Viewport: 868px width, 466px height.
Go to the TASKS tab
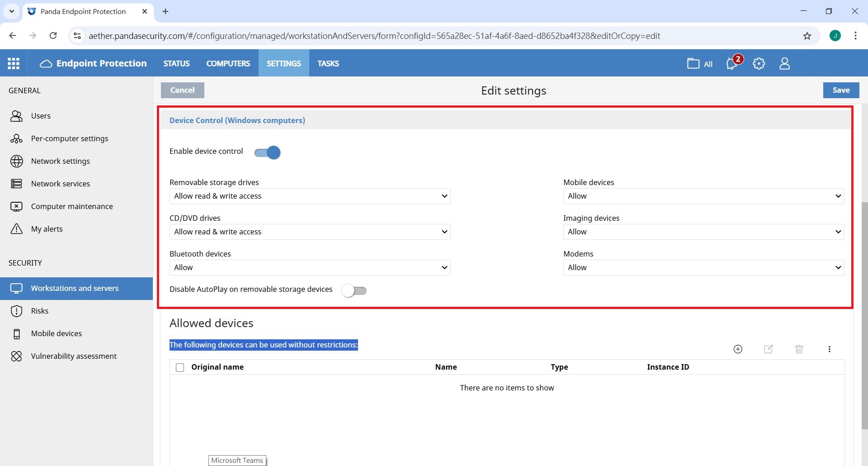pos(328,63)
